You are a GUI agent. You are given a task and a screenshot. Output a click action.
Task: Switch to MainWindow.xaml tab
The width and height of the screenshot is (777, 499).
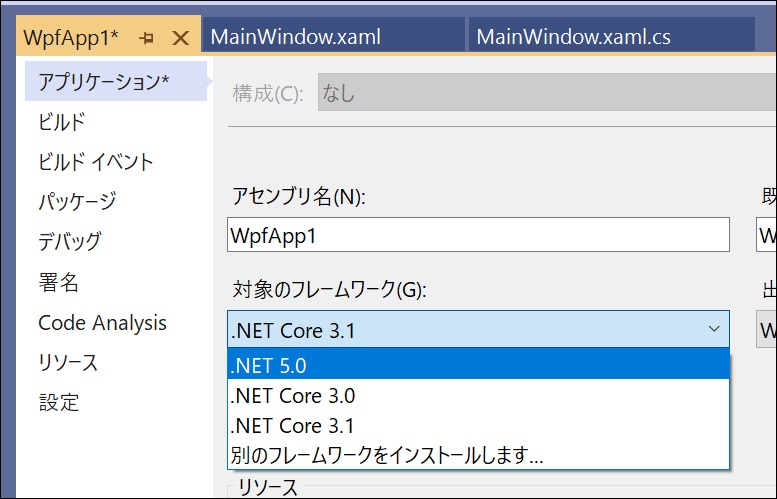click(x=333, y=36)
